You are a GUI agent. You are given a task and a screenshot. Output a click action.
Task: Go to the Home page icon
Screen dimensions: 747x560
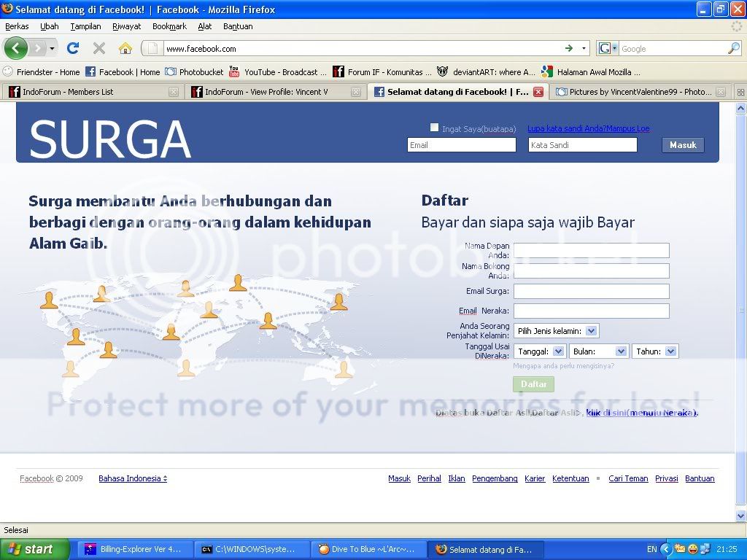coord(125,48)
